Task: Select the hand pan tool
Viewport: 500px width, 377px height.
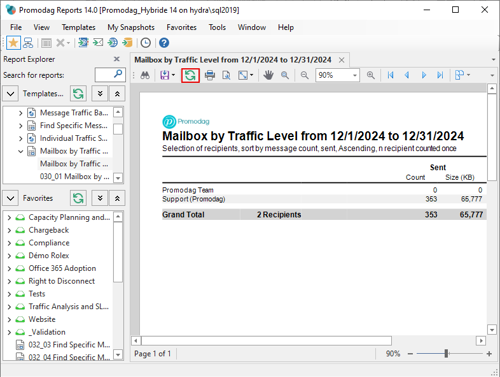Action: 268,75
